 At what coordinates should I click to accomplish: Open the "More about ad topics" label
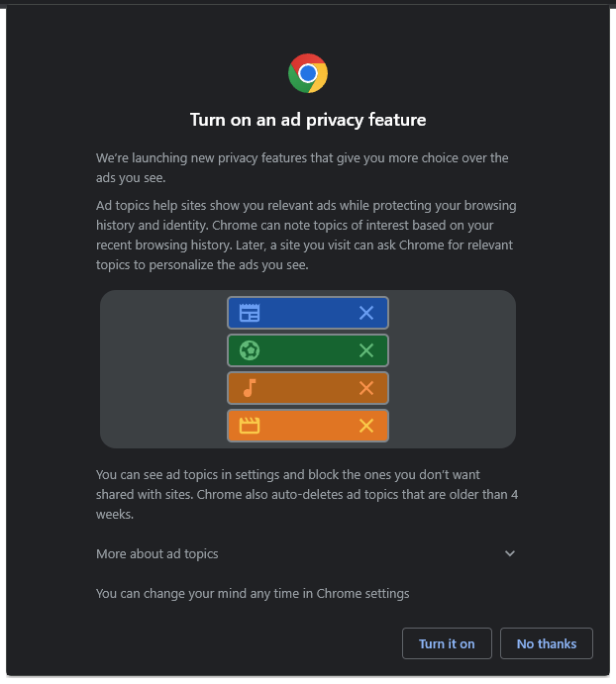(157, 553)
